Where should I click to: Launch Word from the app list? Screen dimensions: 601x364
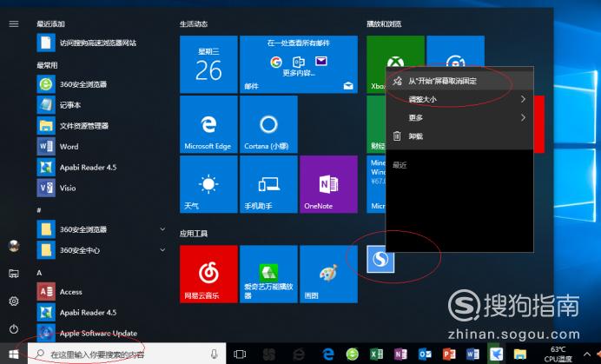[102, 146]
